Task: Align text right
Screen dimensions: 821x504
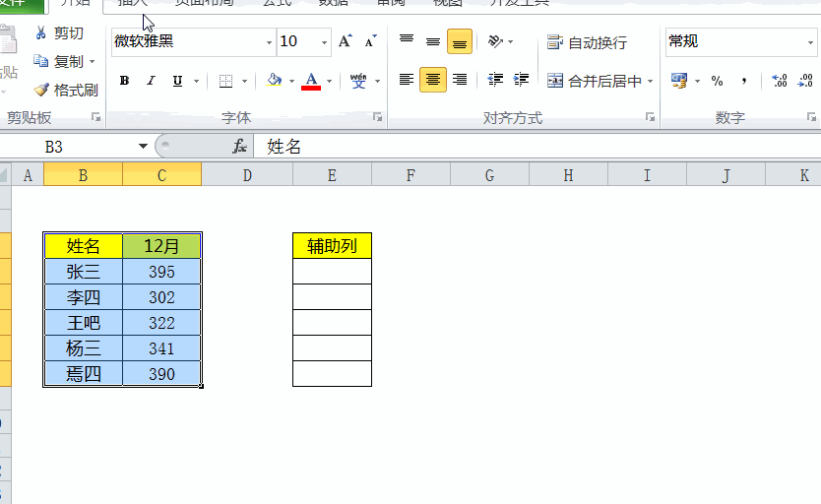Action: pyautogui.click(x=460, y=80)
